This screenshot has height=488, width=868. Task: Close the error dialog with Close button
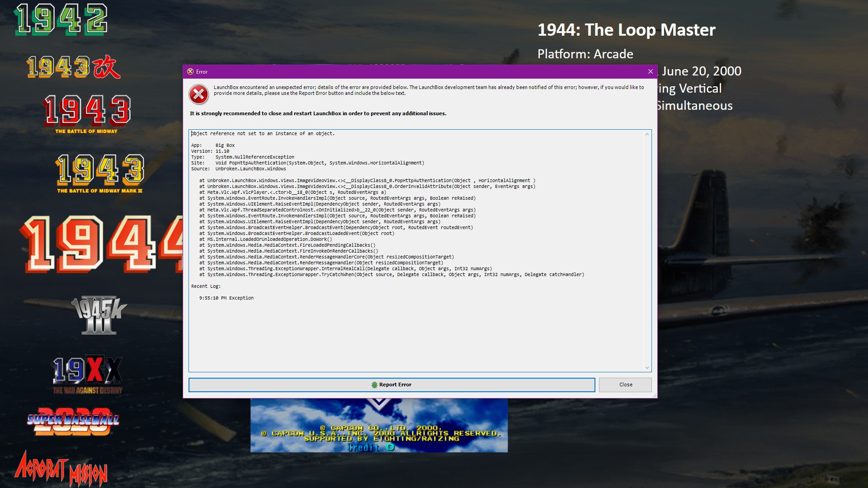625,385
